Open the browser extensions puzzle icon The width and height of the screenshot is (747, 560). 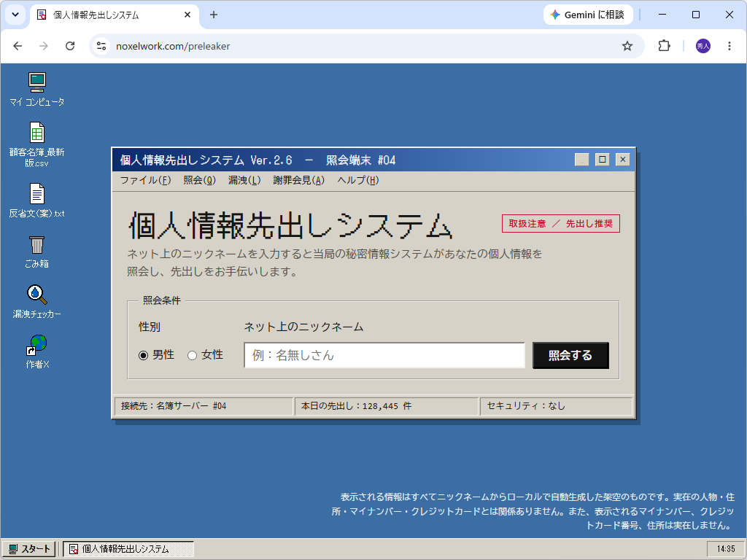pos(664,46)
